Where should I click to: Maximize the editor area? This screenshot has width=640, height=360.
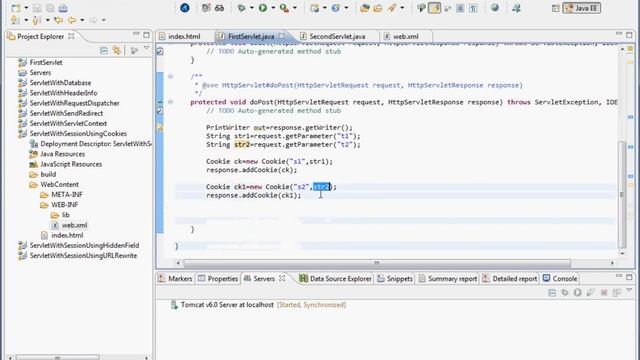point(629,35)
